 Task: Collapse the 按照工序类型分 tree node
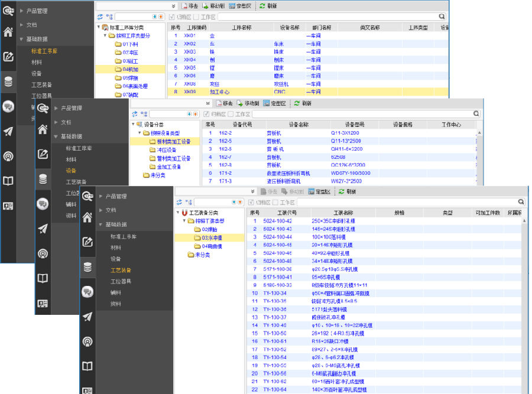click(105, 35)
